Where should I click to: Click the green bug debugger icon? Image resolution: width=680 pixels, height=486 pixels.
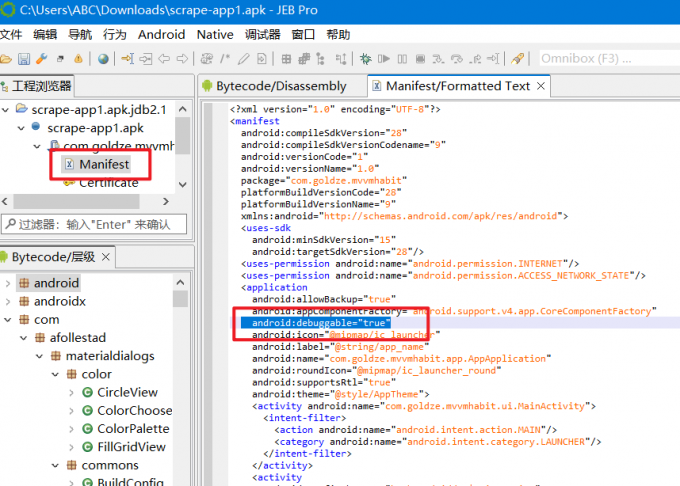pyautogui.click(x=367, y=59)
